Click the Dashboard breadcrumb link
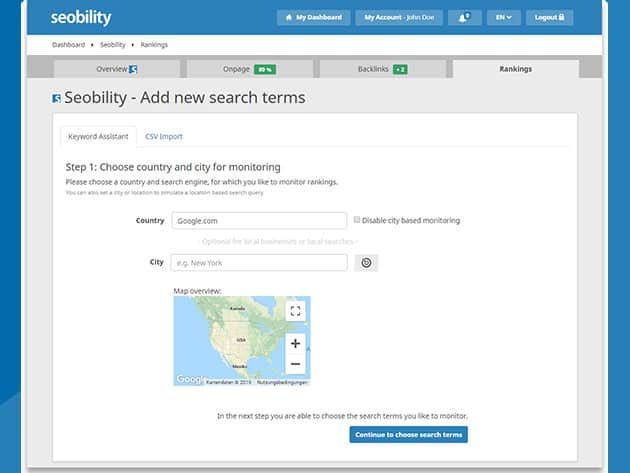 69,45
